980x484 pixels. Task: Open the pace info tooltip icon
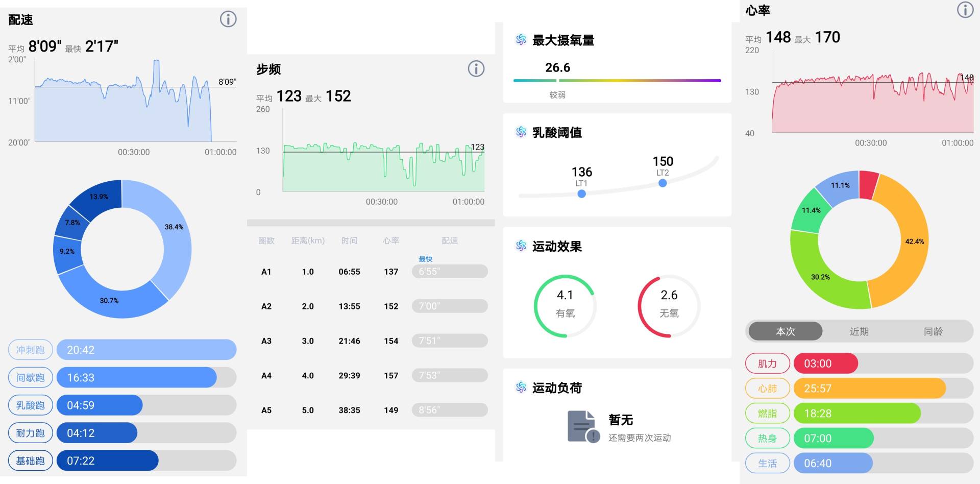(x=228, y=19)
